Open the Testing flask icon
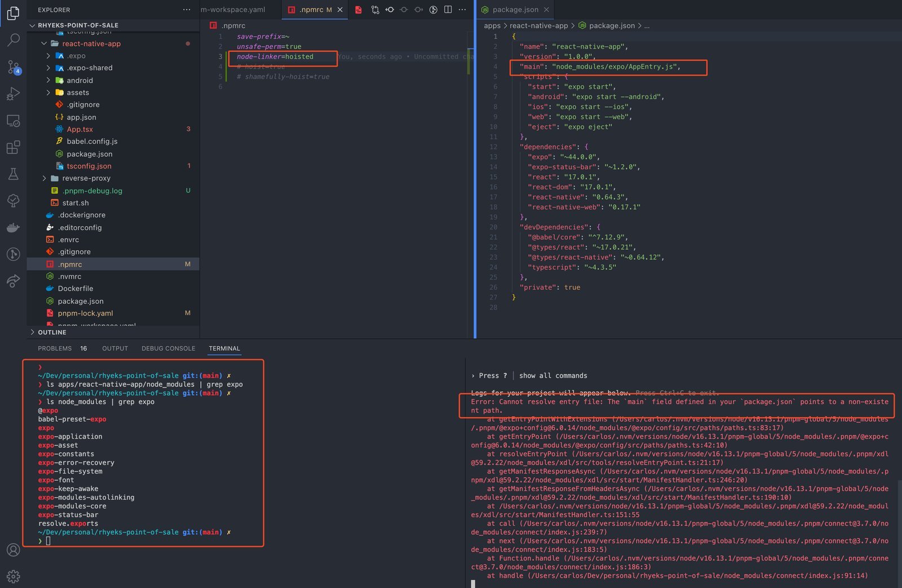 (x=13, y=174)
